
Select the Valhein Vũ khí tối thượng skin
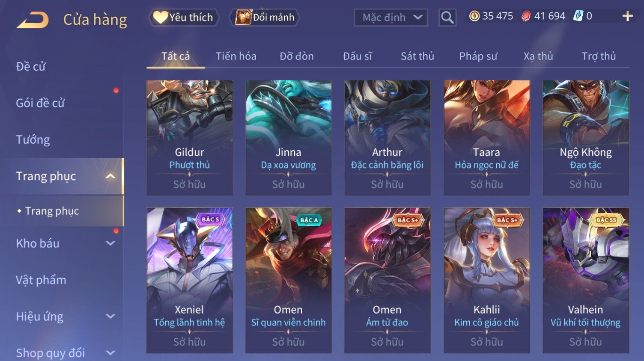[x=586, y=281]
